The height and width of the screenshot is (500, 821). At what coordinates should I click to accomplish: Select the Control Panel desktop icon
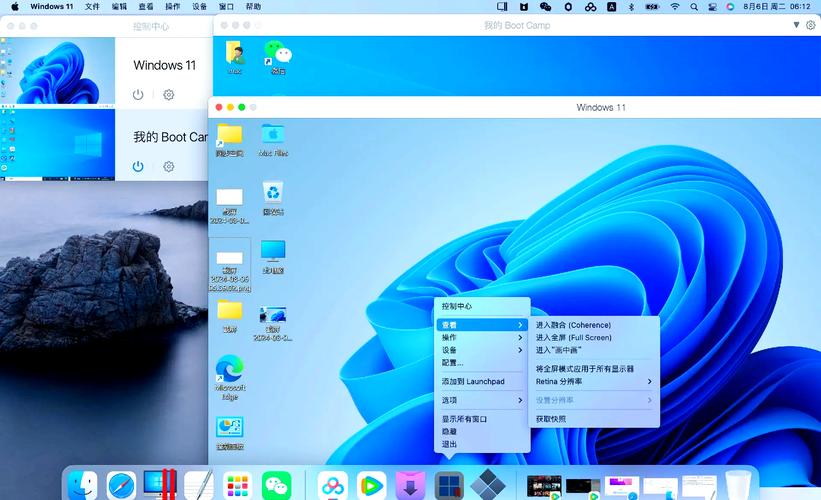click(x=230, y=434)
